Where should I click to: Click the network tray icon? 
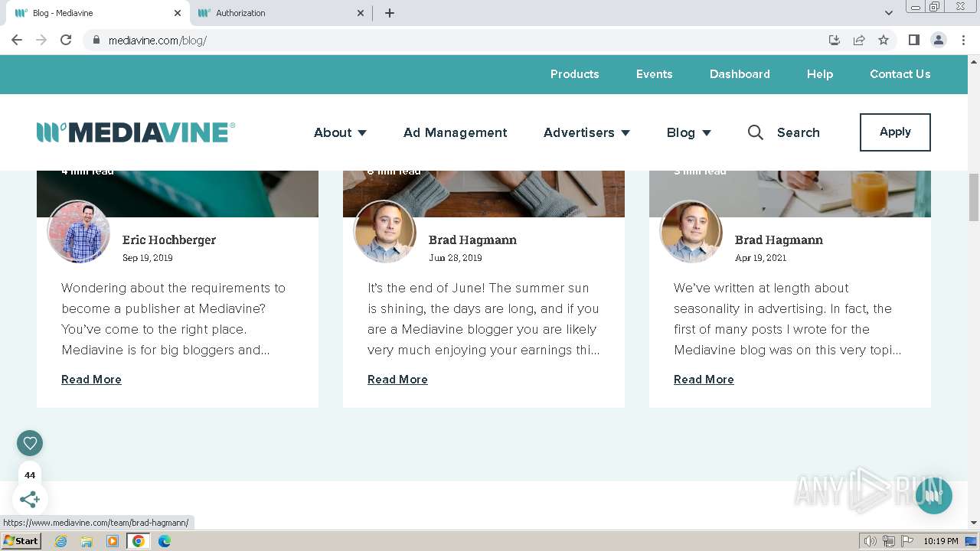[x=888, y=541]
